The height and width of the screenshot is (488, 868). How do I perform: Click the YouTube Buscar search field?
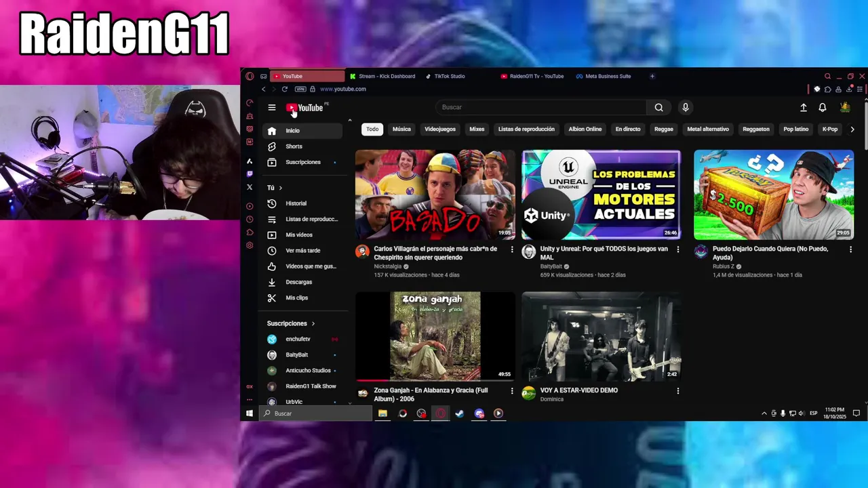pos(540,107)
